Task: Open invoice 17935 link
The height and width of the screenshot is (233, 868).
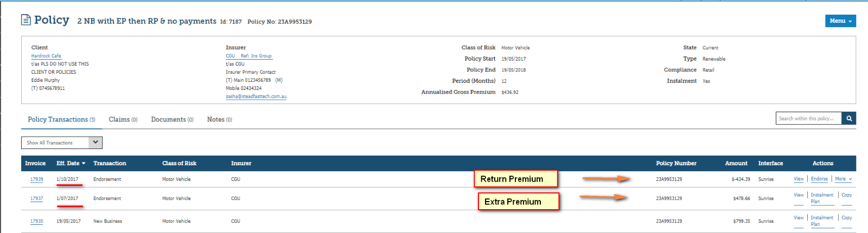Action: tap(36, 222)
